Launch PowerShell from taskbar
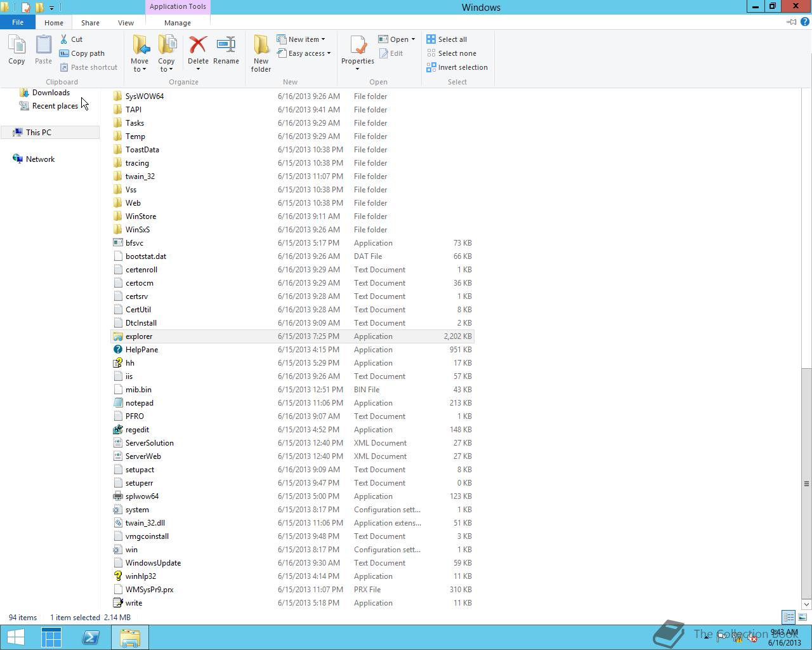The height and width of the screenshot is (650, 812). coord(91,637)
